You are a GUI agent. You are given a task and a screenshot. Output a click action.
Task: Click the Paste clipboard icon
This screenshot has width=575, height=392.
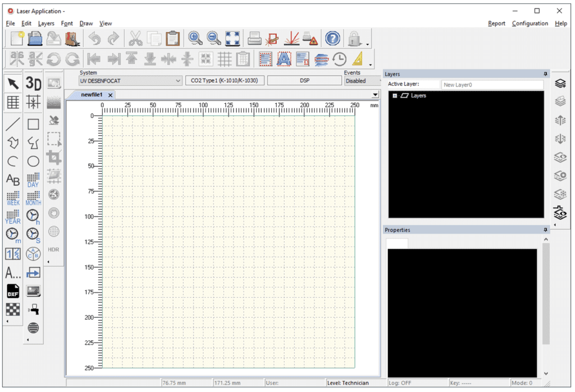pos(173,38)
